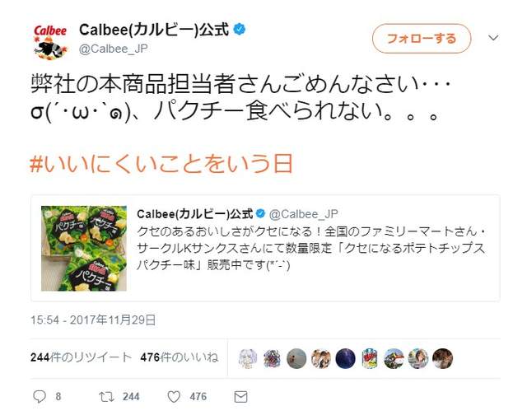The width and height of the screenshot is (527, 420).
Task: Click the blue verified badge beside Calbee name
Action: tap(240, 29)
